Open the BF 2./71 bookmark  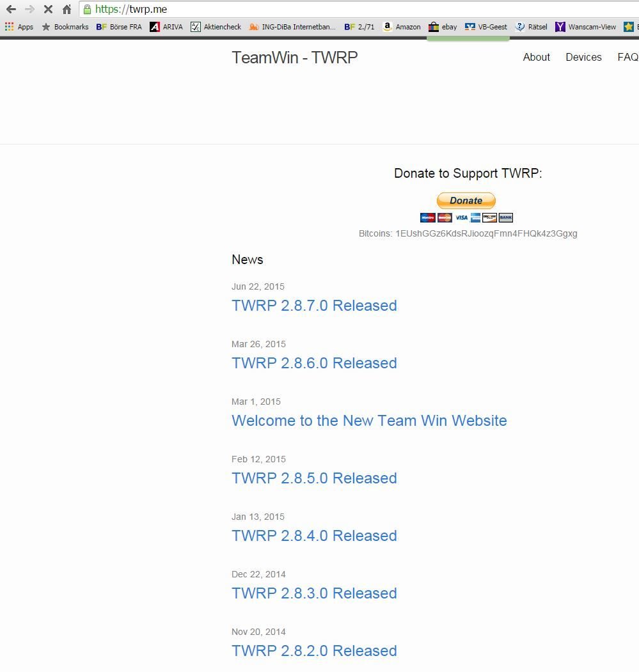point(359,27)
